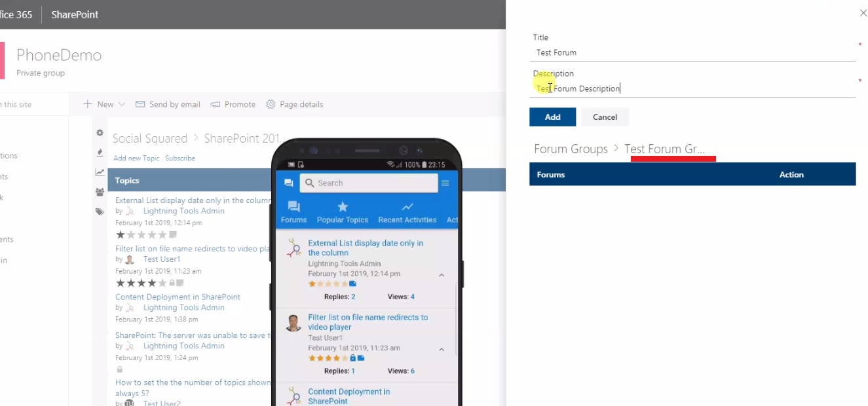Click the chat icon on phone header
This screenshot has width=868, height=406.
click(x=289, y=183)
